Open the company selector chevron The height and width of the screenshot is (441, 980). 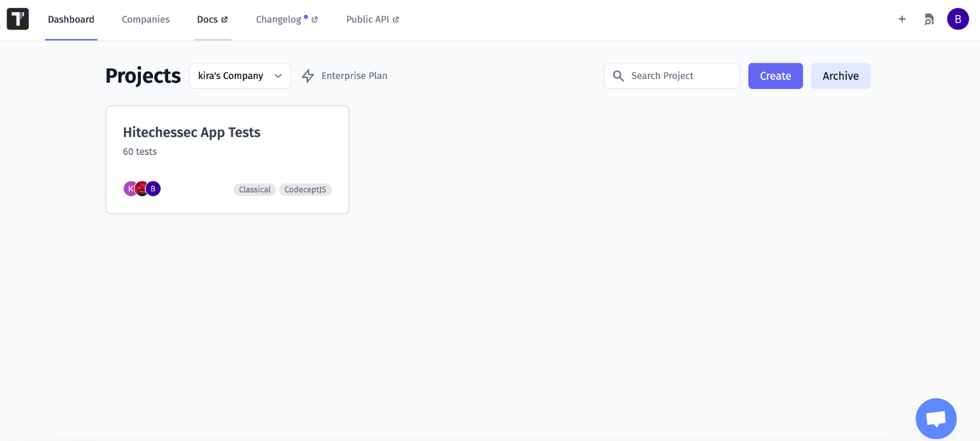point(278,76)
